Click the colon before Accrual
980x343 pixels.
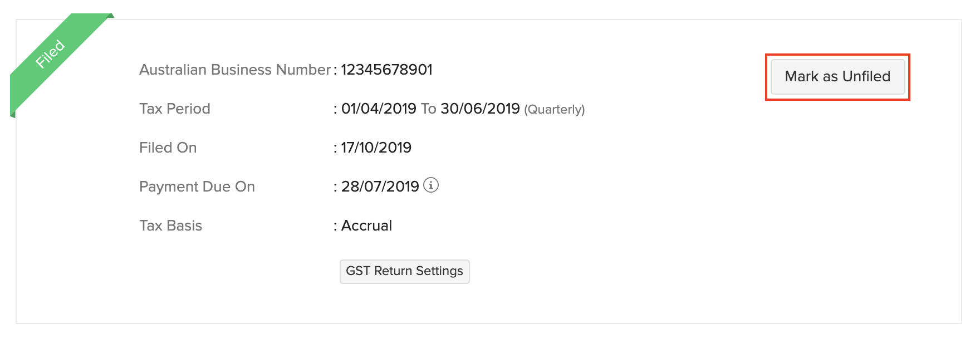tap(335, 226)
